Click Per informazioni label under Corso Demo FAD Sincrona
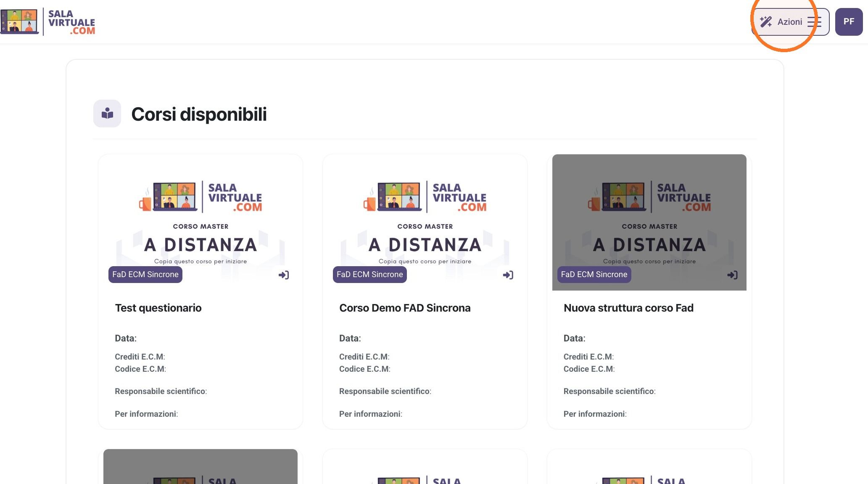 point(371,414)
